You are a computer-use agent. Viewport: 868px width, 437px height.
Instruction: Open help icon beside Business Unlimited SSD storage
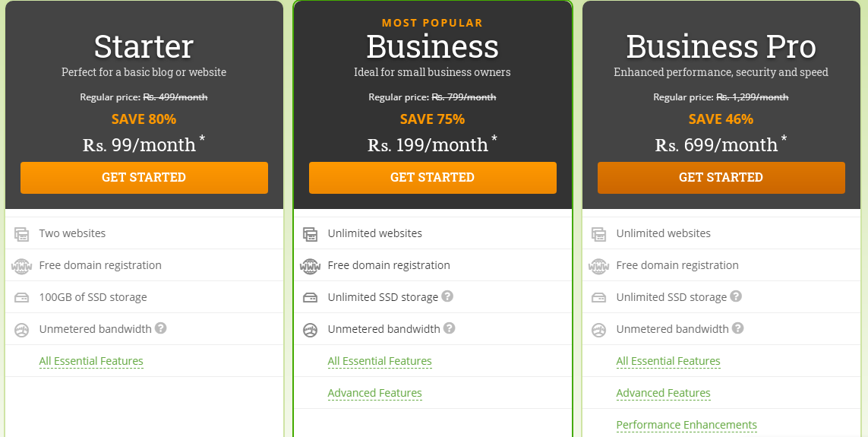point(447,296)
